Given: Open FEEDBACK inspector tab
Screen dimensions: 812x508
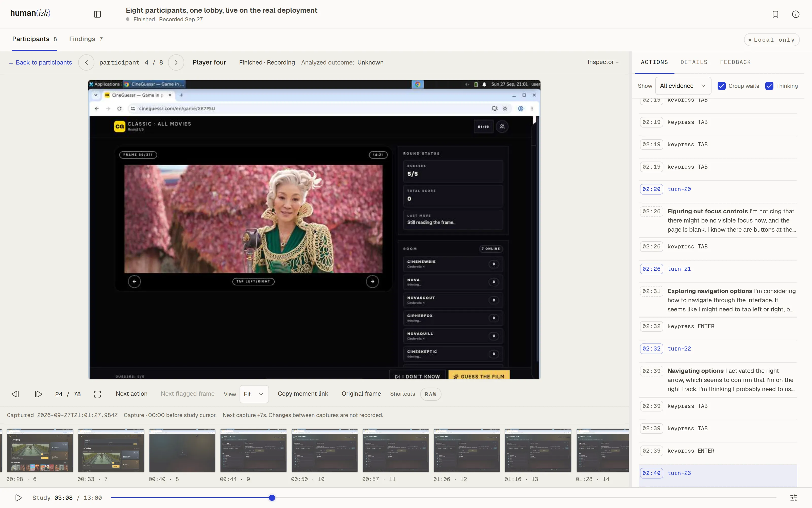Looking at the screenshot, I should [x=735, y=62].
